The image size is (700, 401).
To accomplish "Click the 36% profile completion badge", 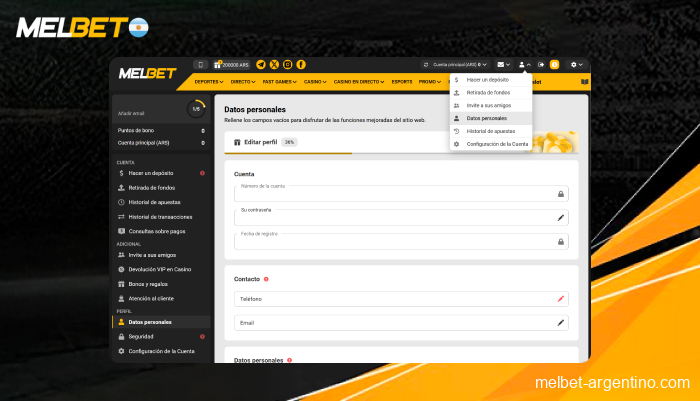I will tap(289, 142).
